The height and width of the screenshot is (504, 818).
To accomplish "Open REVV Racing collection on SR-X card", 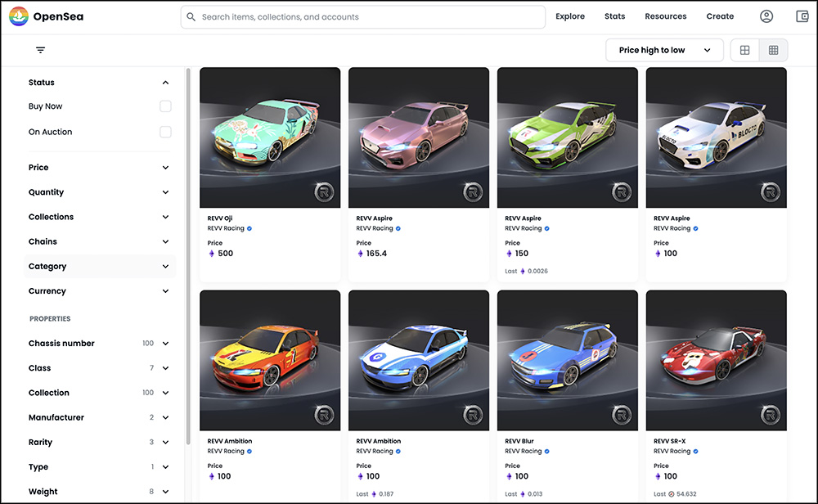I will point(672,452).
